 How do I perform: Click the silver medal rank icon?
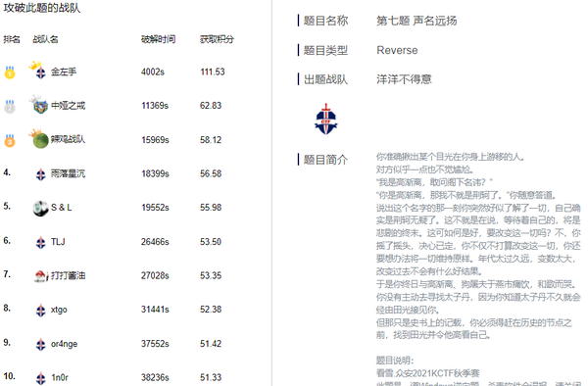coord(10,107)
